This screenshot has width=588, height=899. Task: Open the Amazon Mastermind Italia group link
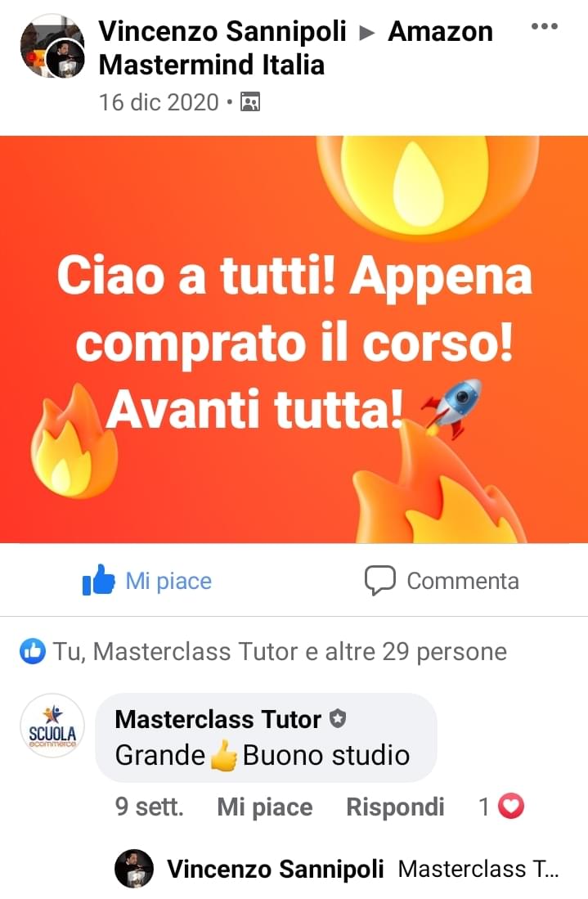(x=296, y=47)
